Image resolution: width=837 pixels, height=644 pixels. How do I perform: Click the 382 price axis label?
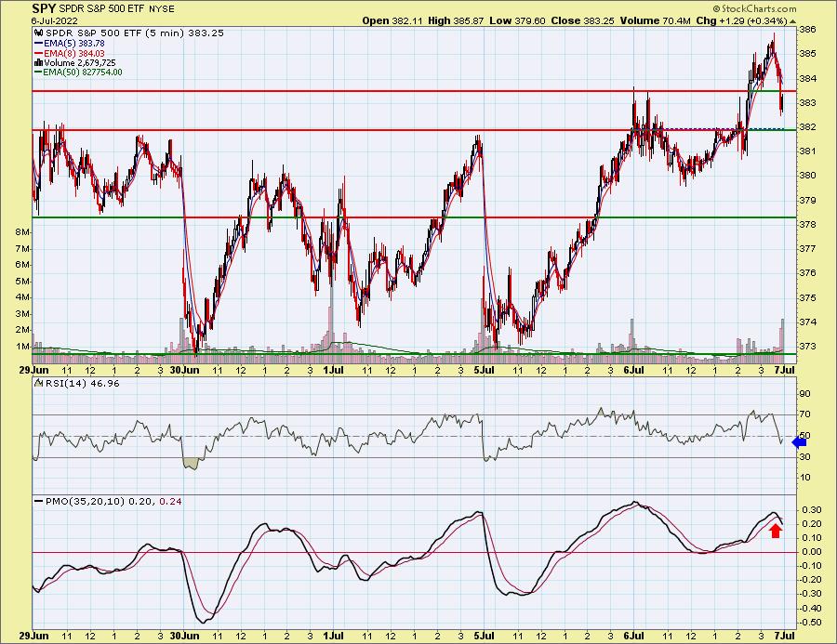pos(808,127)
